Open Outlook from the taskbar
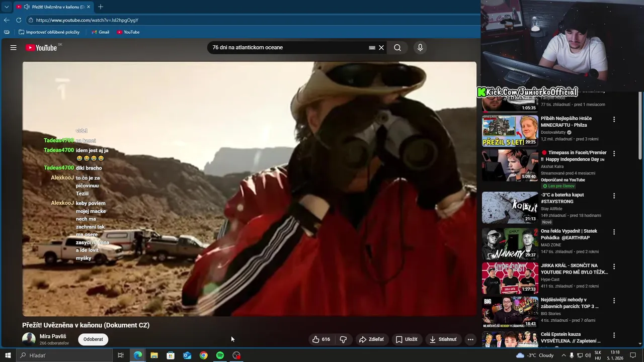Image resolution: width=644 pixels, height=362 pixels. (x=187, y=355)
